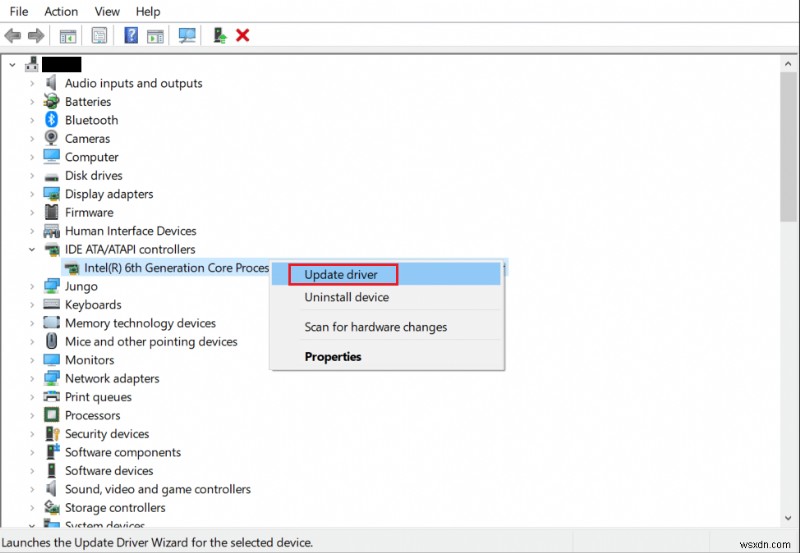Open the Help question-mark toolbar icon
This screenshot has height=553, width=800.
(131, 35)
